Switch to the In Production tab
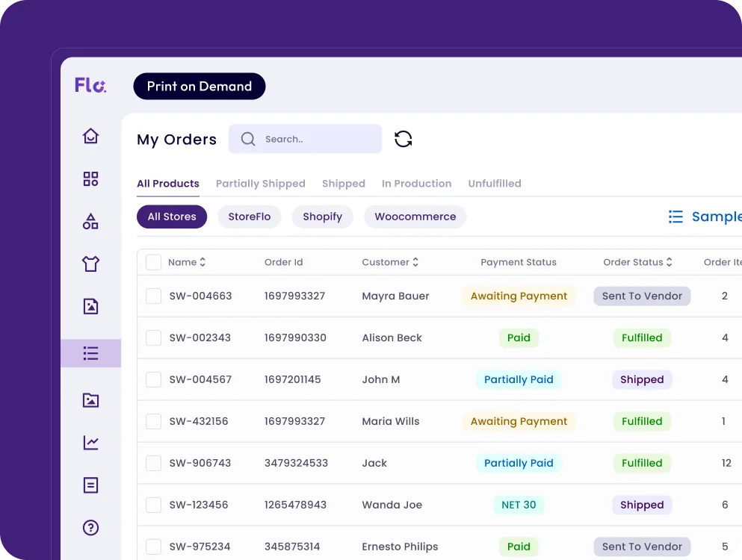 coord(416,184)
